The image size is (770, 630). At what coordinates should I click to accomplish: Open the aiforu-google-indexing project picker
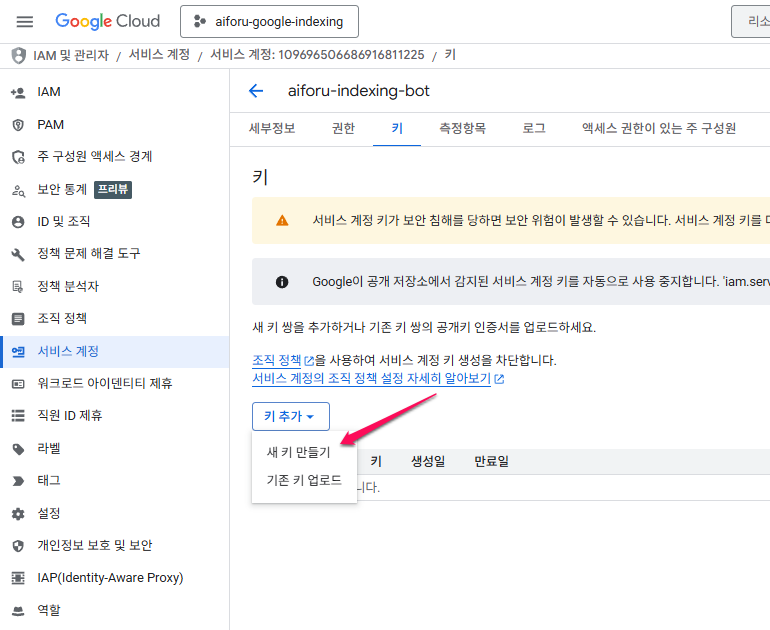[x=269, y=21]
